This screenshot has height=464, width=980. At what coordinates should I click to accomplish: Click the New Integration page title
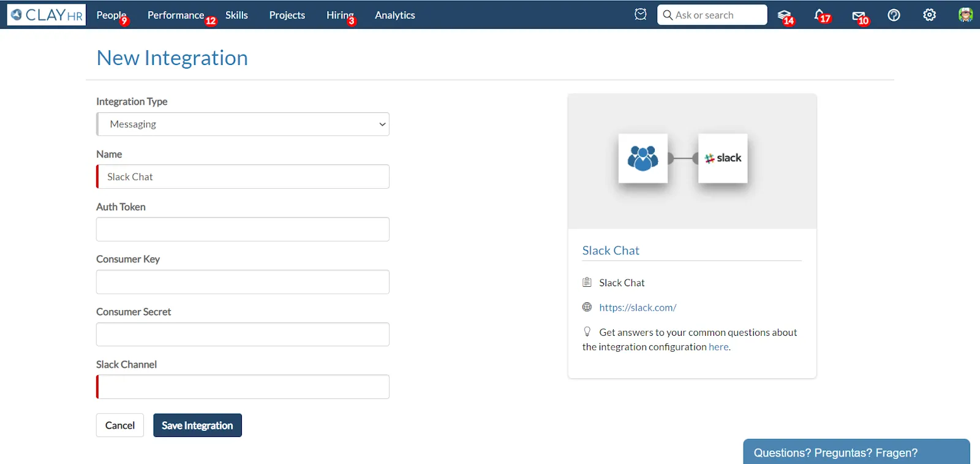point(172,58)
